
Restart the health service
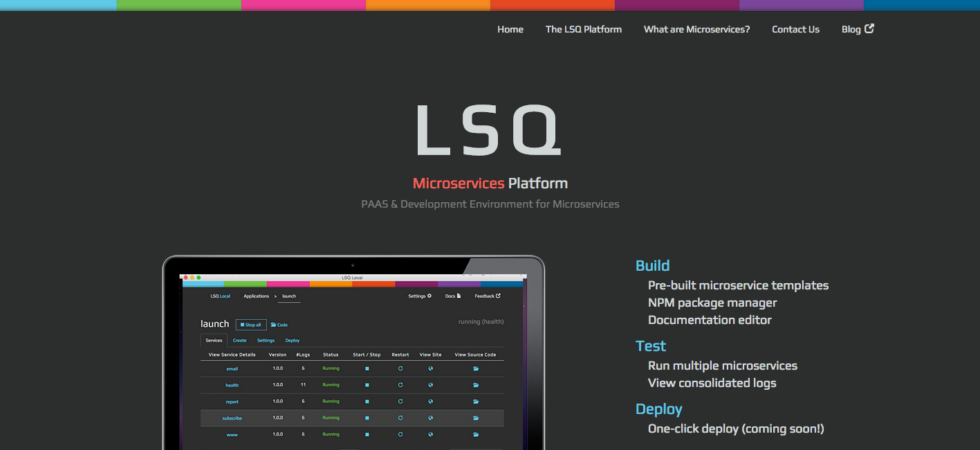coord(400,385)
